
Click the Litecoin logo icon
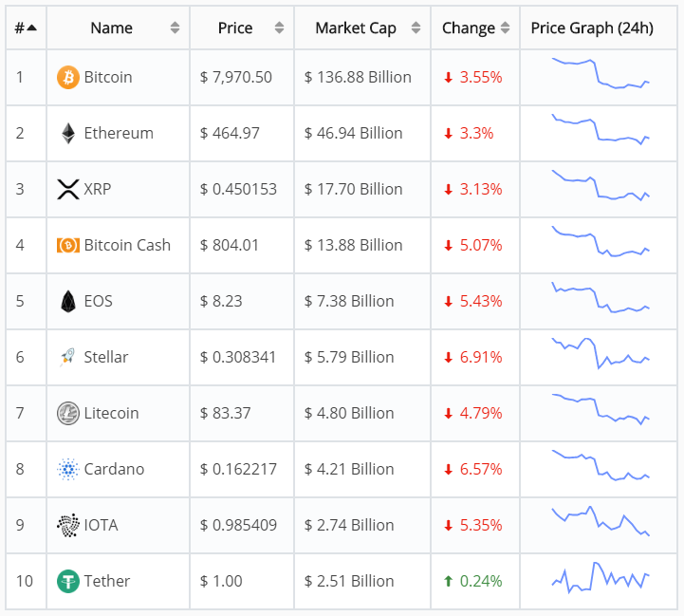[x=68, y=413]
